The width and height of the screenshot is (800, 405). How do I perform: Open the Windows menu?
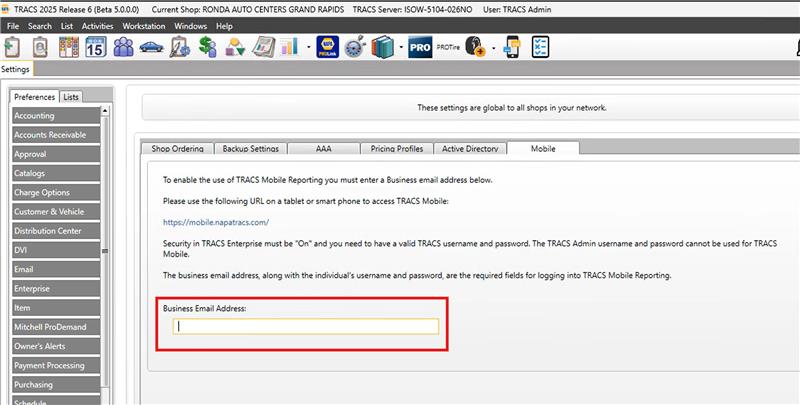pyautogui.click(x=190, y=26)
